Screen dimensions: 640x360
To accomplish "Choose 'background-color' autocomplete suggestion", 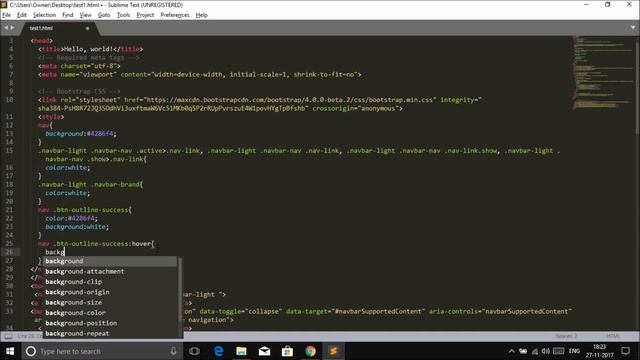I will 110,313.
